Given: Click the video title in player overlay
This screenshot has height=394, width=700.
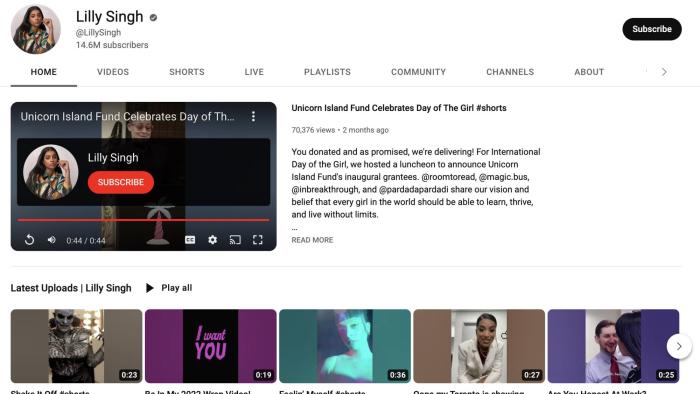Looking at the screenshot, I should (127, 116).
